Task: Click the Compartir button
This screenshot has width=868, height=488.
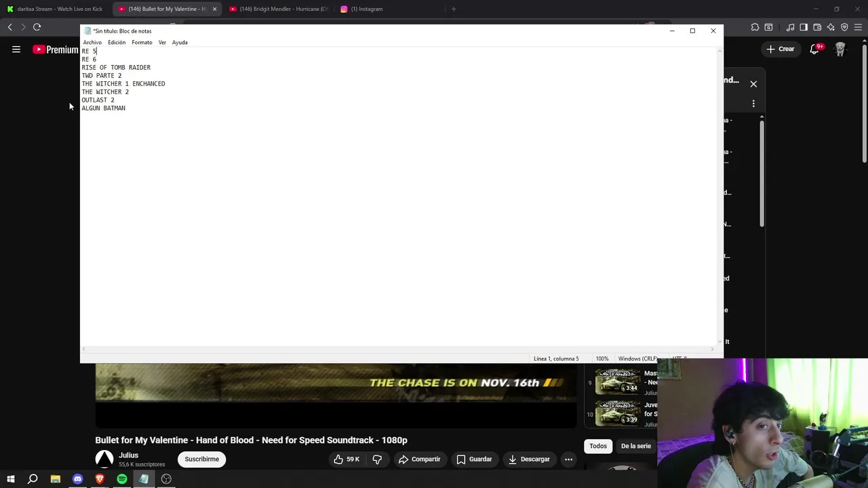Action: (419, 459)
